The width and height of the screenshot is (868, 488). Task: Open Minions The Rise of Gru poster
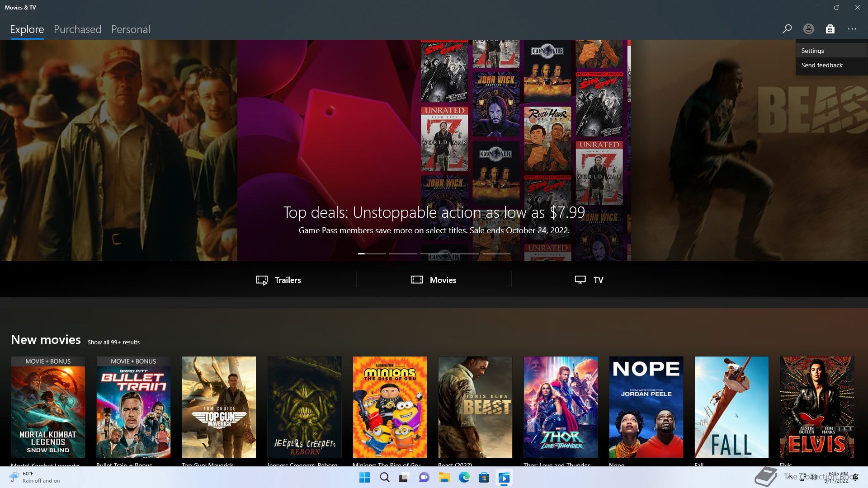tap(390, 407)
